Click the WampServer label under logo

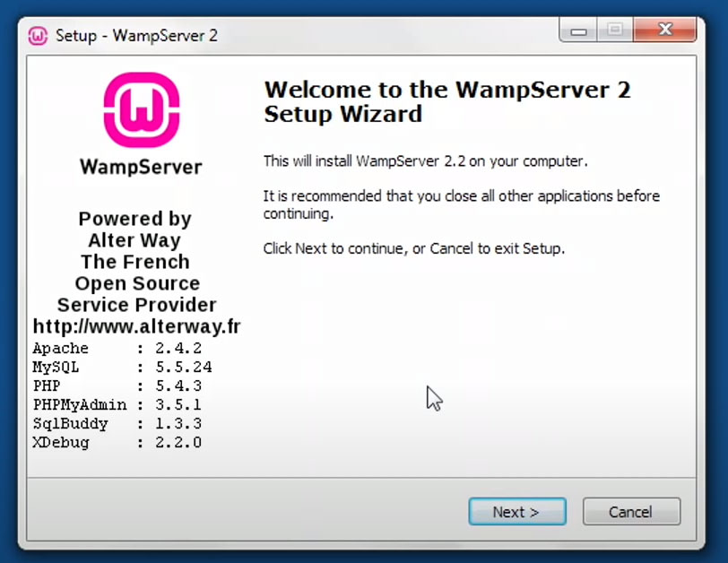pos(141,167)
